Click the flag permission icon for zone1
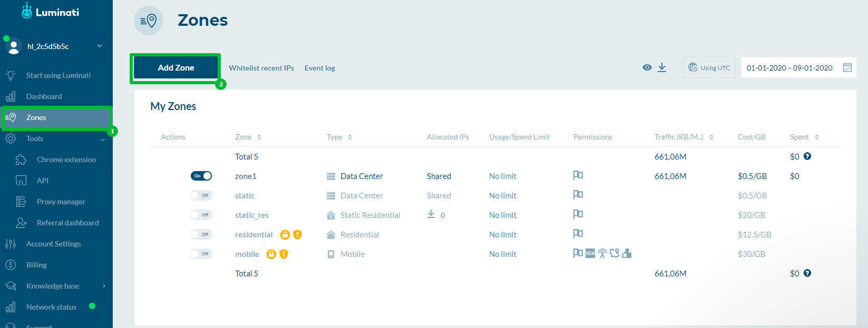 (578, 175)
